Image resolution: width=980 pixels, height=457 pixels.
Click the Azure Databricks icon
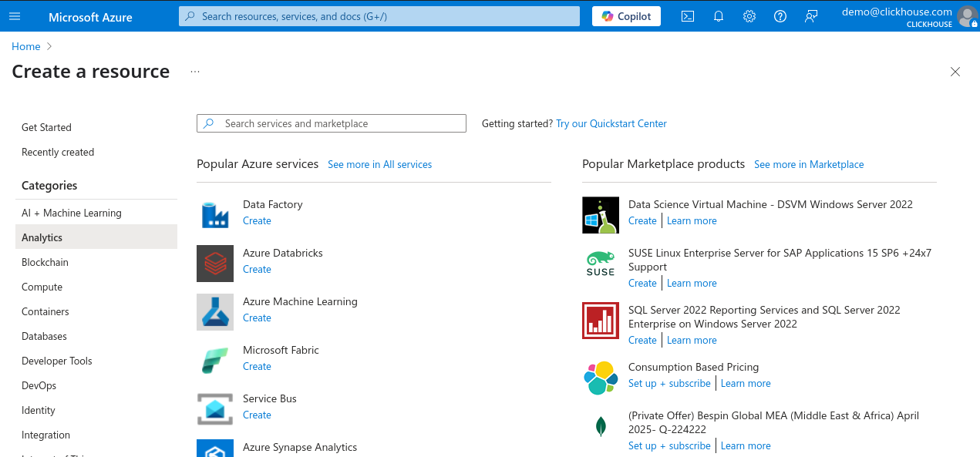tap(215, 264)
